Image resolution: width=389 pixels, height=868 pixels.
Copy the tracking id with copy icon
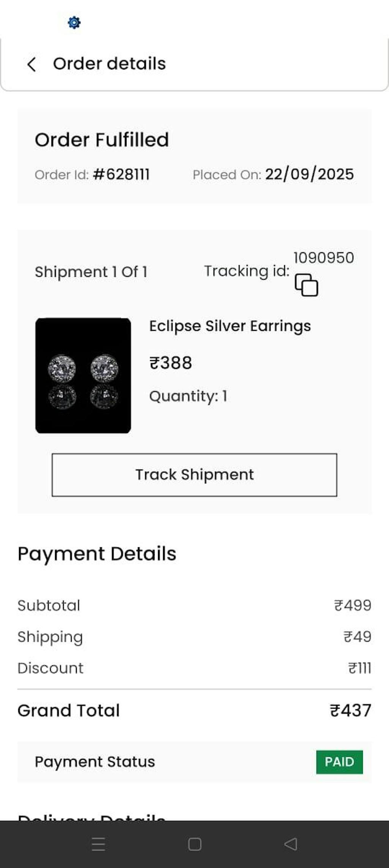tap(306, 285)
